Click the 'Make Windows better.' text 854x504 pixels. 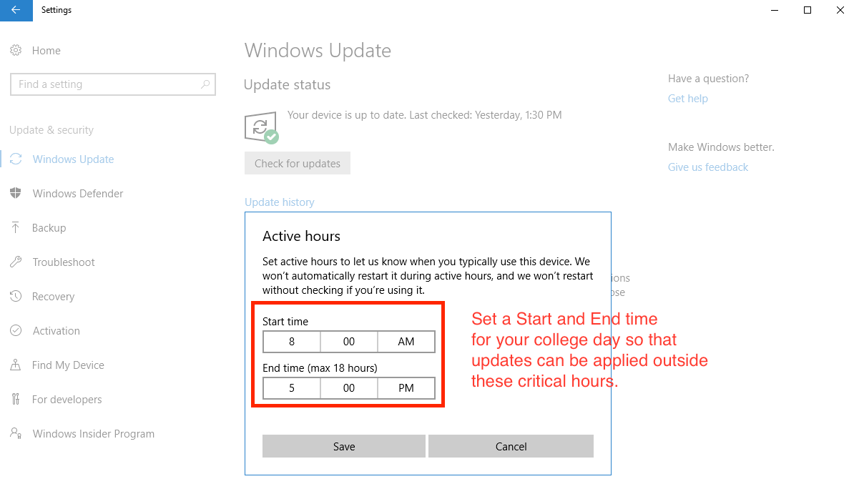721,147
